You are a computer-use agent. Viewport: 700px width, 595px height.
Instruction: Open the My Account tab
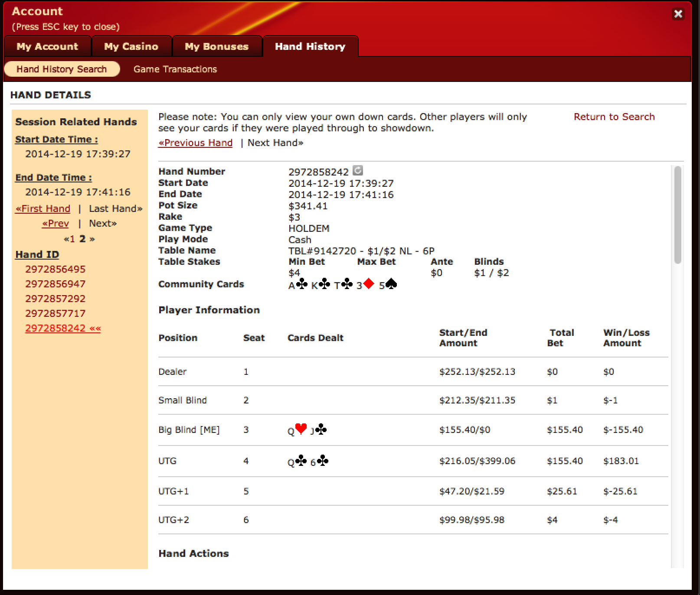[47, 46]
